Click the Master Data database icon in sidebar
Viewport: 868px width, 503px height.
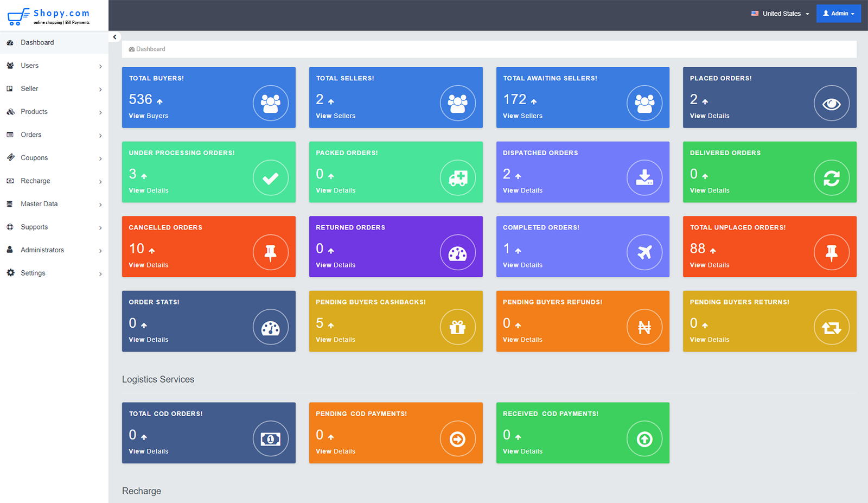pyautogui.click(x=10, y=204)
